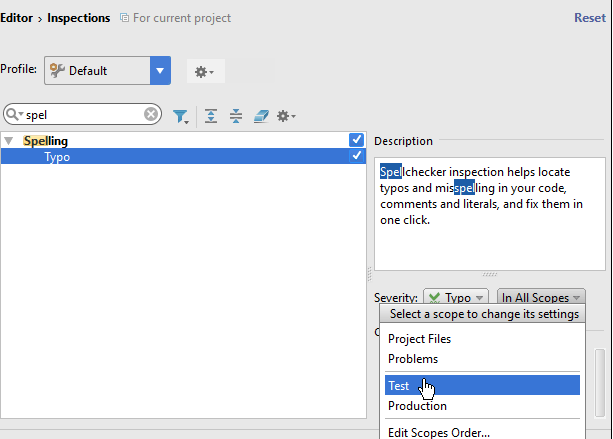Click the filter inspections funnel icon
The width and height of the screenshot is (613, 439).
pos(180,116)
